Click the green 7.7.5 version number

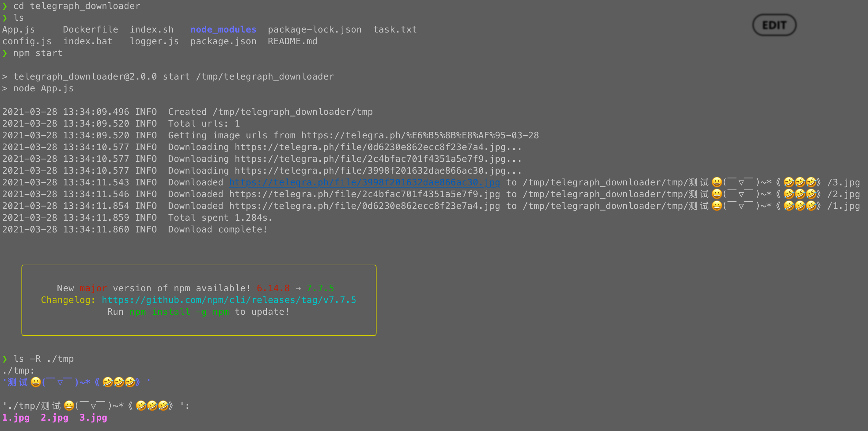point(320,288)
